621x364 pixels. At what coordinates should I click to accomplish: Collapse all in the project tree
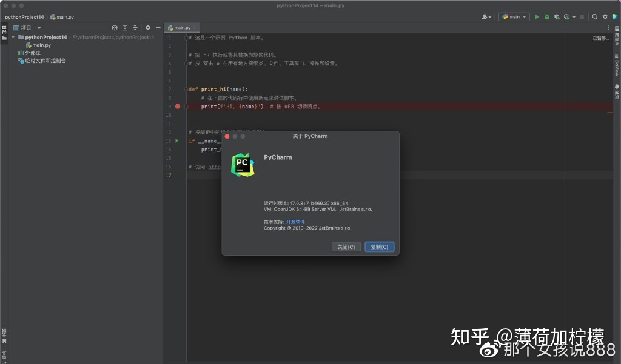[x=135, y=28]
